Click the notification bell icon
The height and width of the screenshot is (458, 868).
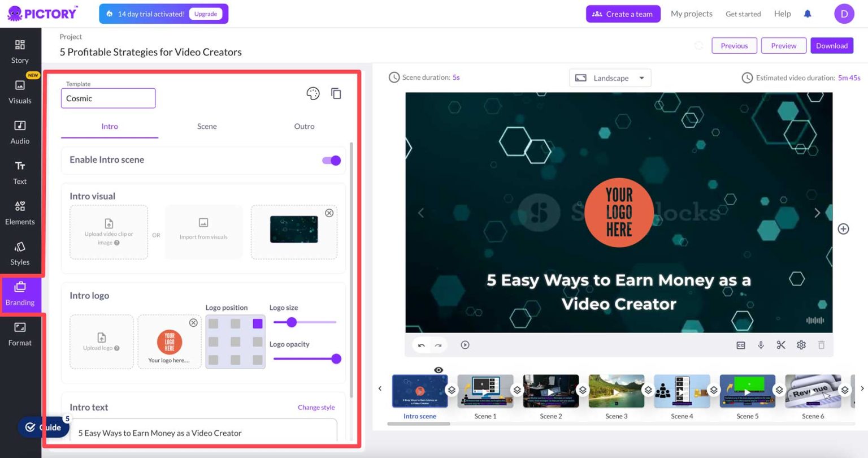click(808, 14)
